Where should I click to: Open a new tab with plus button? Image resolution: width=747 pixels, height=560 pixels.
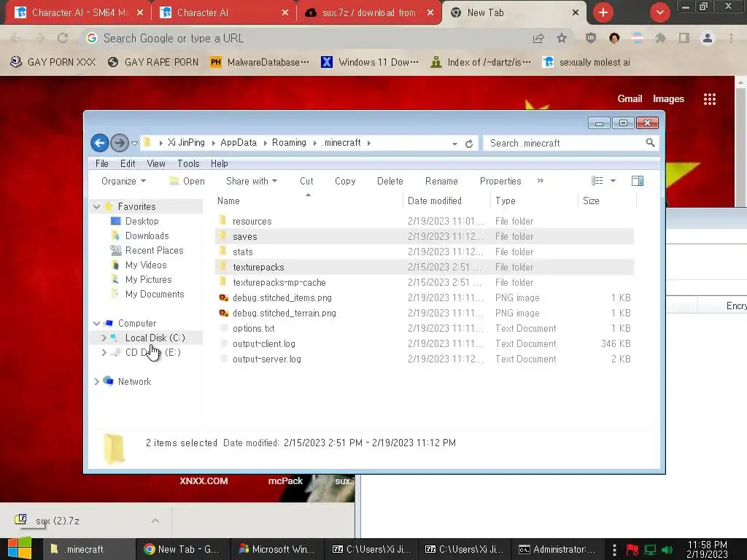coord(603,13)
